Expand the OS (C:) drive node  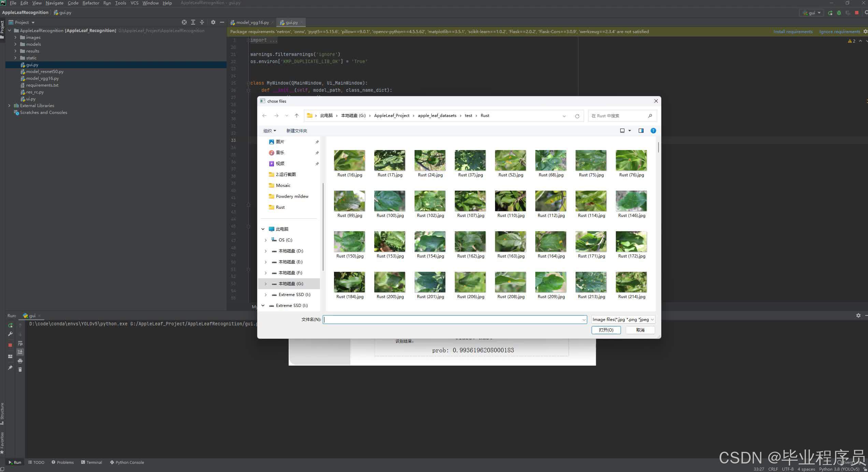point(265,240)
